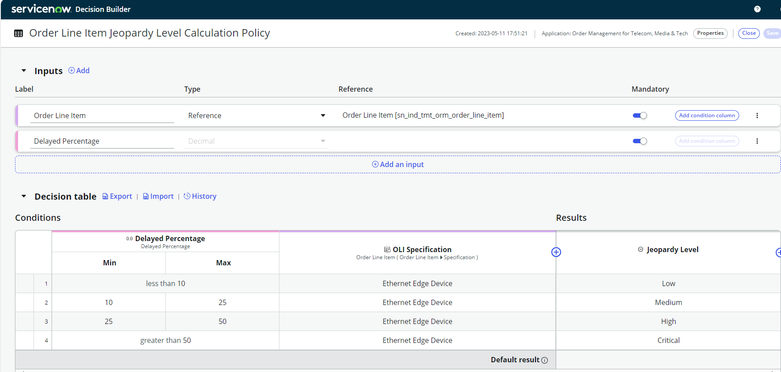This screenshot has width=781, height=372.
Task: Click the decision table icon beside policy title
Action: [x=18, y=33]
